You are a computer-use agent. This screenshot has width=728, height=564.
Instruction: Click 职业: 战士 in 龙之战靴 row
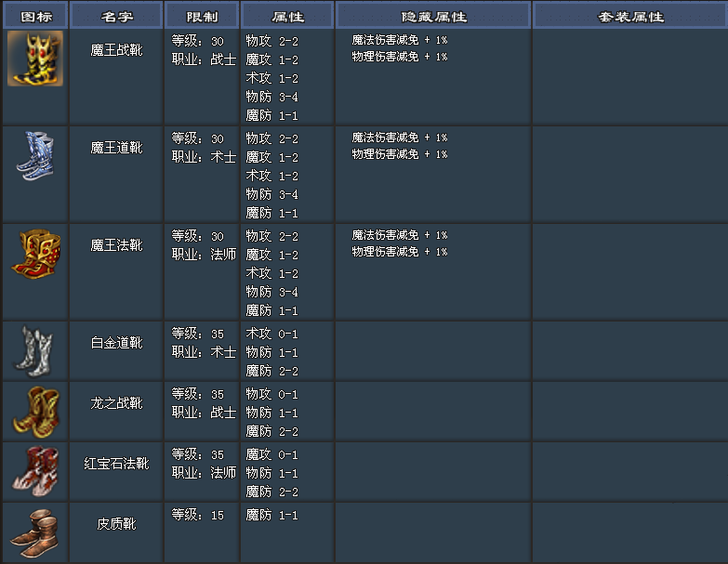pos(204,413)
